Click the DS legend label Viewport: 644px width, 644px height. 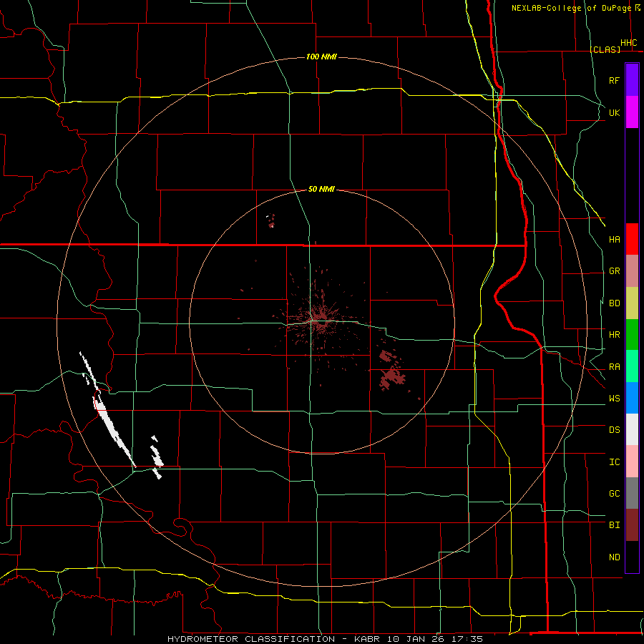pos(614,429)
